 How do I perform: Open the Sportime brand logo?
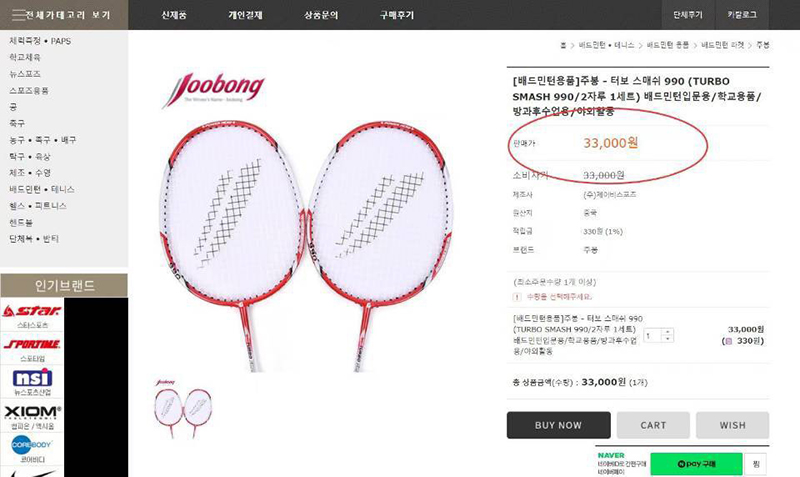(32, 344)
